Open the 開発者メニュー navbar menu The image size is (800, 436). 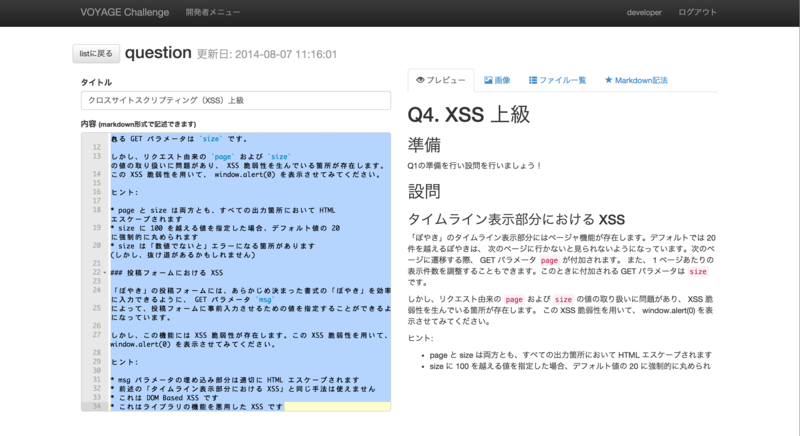213,12
